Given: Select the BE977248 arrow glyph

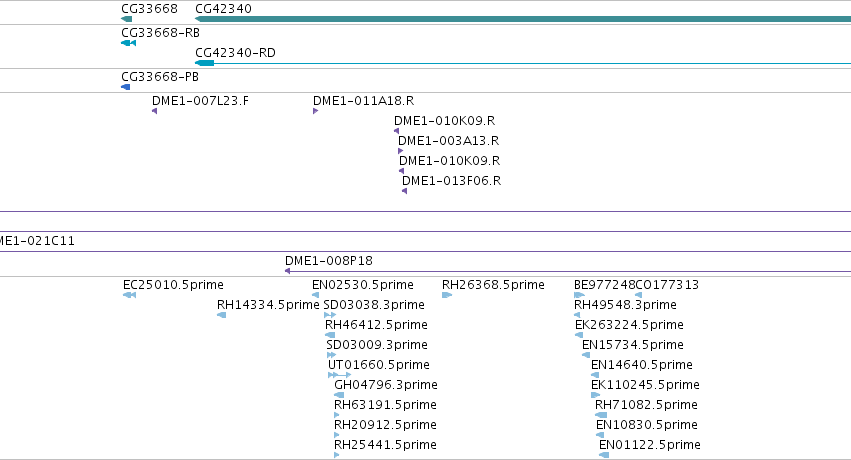Looking at the screenshot, I should click(x=579, y=295).
